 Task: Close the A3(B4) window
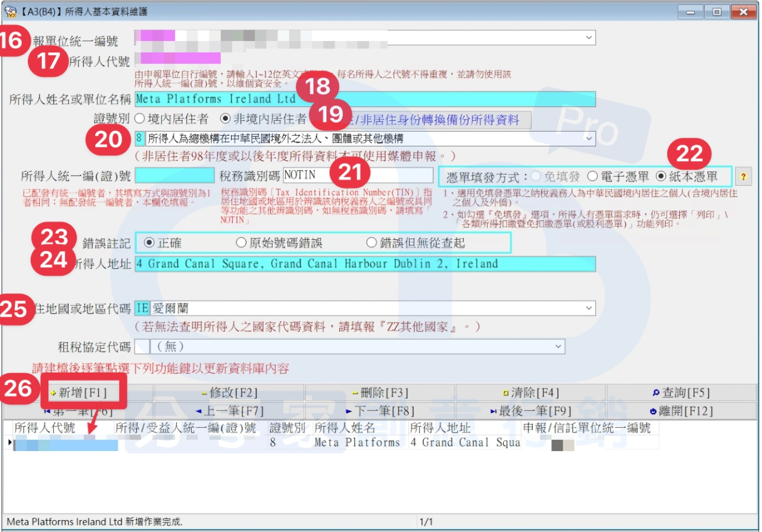[744, 11]
